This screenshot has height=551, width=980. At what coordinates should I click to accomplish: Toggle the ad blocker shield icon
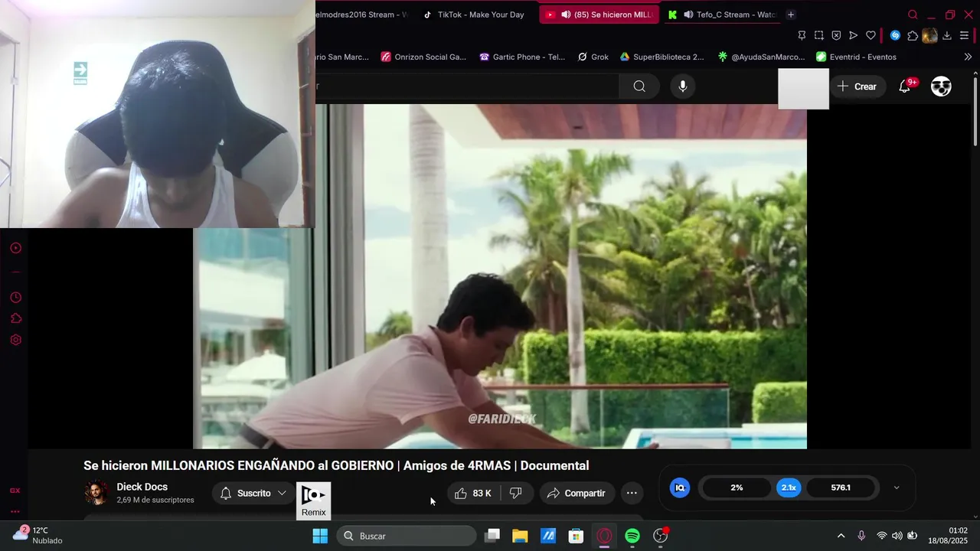(836, 35)
